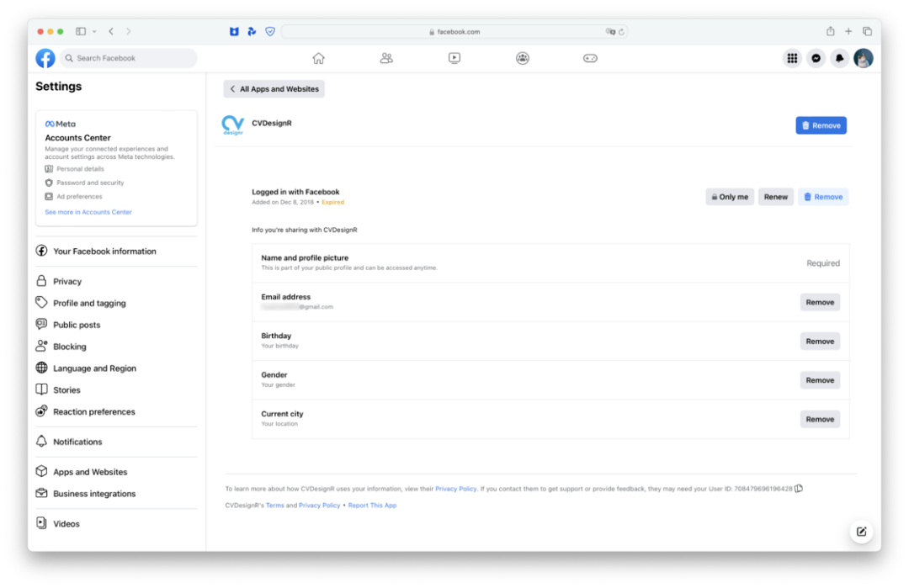The height and width of the screenshot is (588, 909).
Task: Remove the Gender permission
Action: click(820, 380)
